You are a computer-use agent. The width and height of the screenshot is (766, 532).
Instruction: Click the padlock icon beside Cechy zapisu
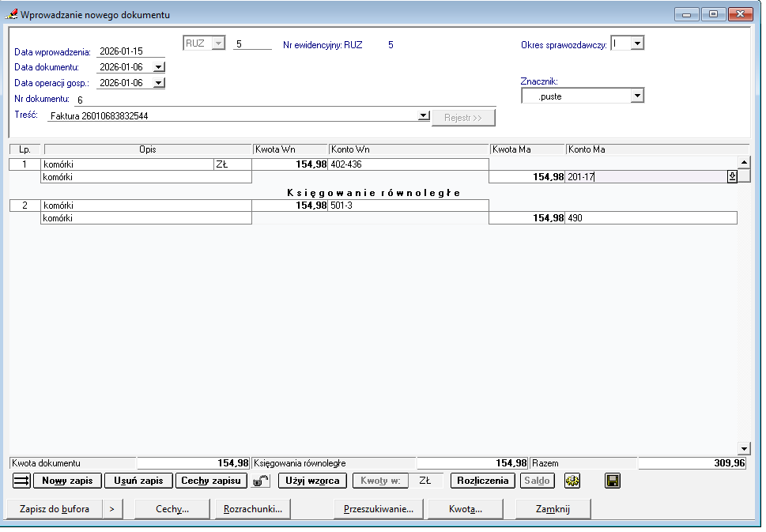(x=261, y=481)
